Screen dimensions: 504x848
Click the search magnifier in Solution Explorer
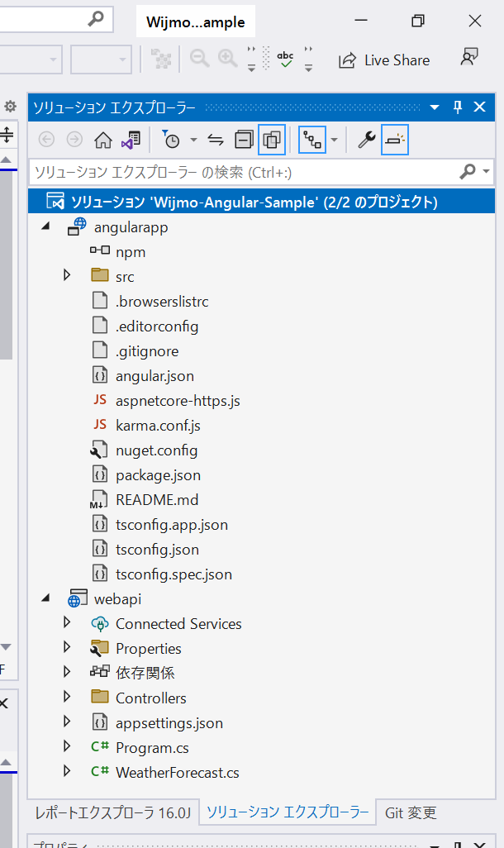coord(467,171)
